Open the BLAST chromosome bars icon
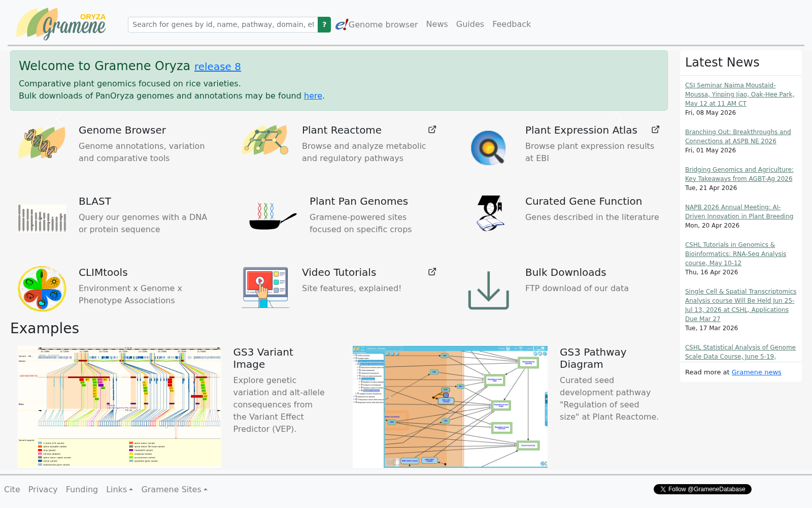Screen dimensions: 812x508 point(42,218)
